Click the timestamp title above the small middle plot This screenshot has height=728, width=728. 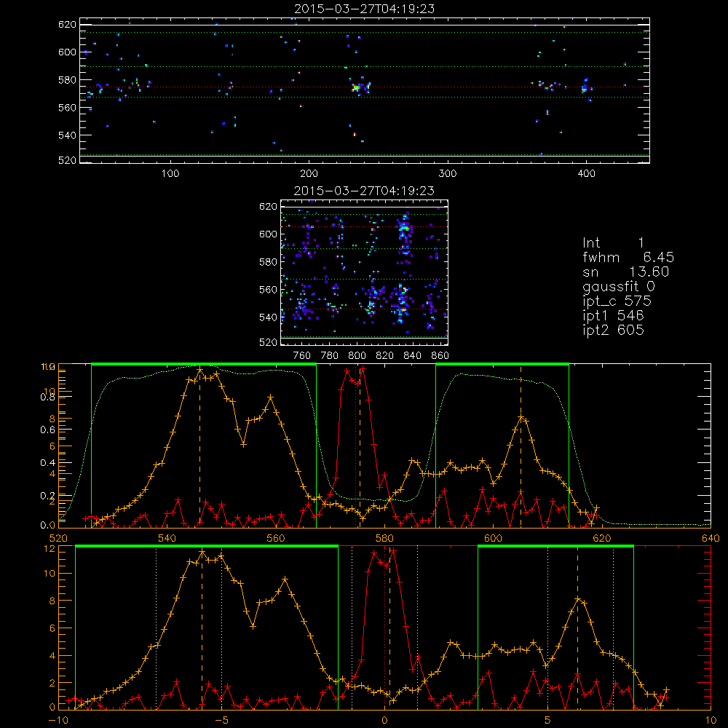pos(365,191)
